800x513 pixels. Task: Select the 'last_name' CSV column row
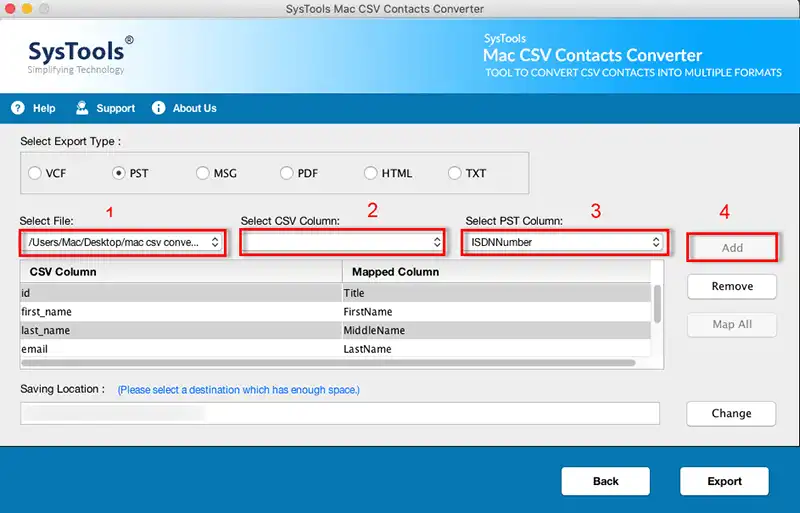coord(181,330)
